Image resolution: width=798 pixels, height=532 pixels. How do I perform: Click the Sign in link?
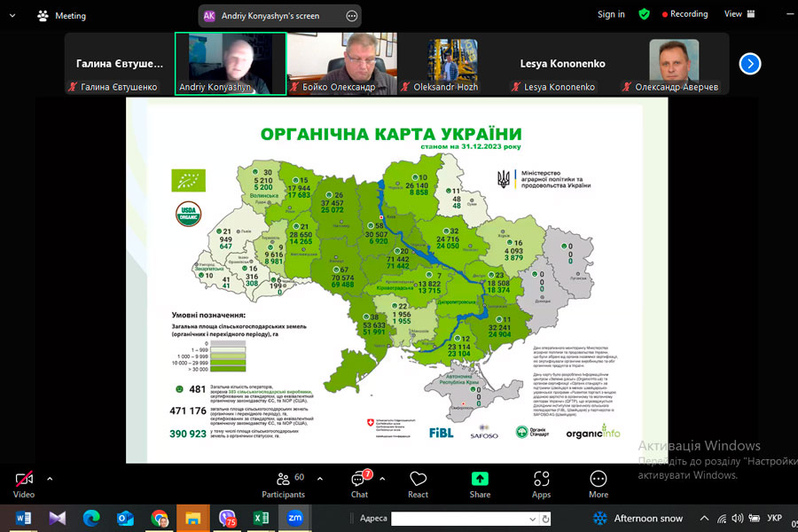point(611,14)
